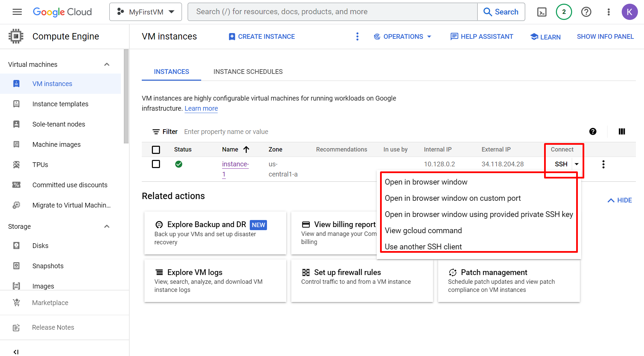The image size is (644, 356).
Task: Open the K user account avatar
Action: pos(629,12)
